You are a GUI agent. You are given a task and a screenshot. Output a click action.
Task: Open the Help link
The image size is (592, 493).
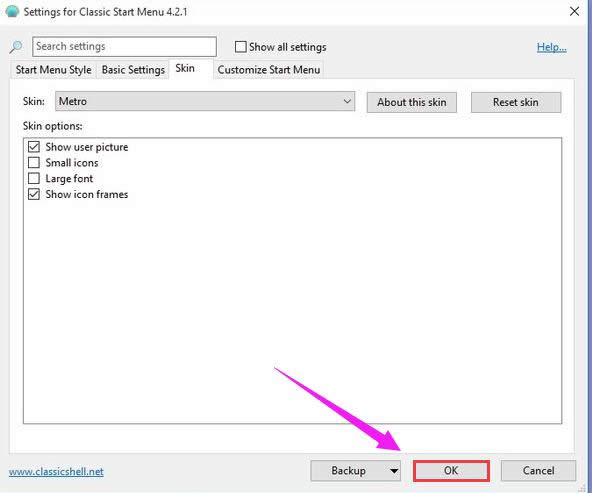(x=552, y=47)
